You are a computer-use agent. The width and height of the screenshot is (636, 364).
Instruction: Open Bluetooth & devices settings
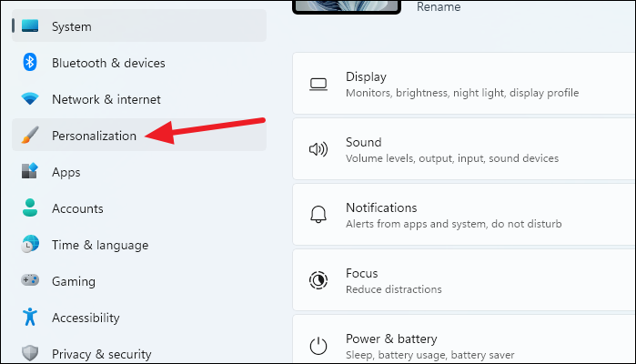pyautogui.click(x=139, y=63)
